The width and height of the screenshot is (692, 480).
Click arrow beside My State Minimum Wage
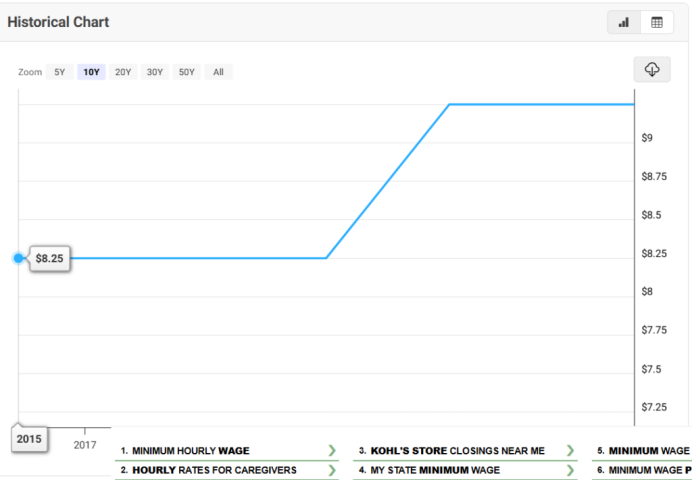[x=570, y=469]
